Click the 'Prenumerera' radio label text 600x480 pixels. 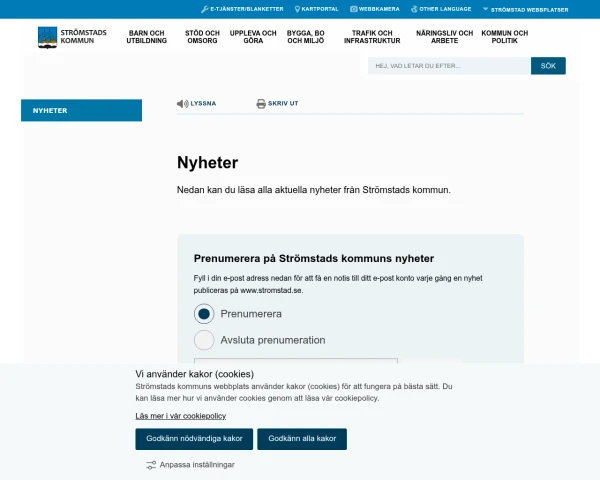pyautogui.click(x=251, y=314)
